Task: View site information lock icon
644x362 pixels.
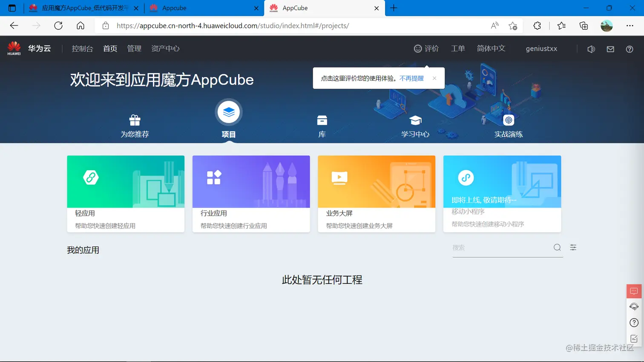Action: (x=106, y=26)
